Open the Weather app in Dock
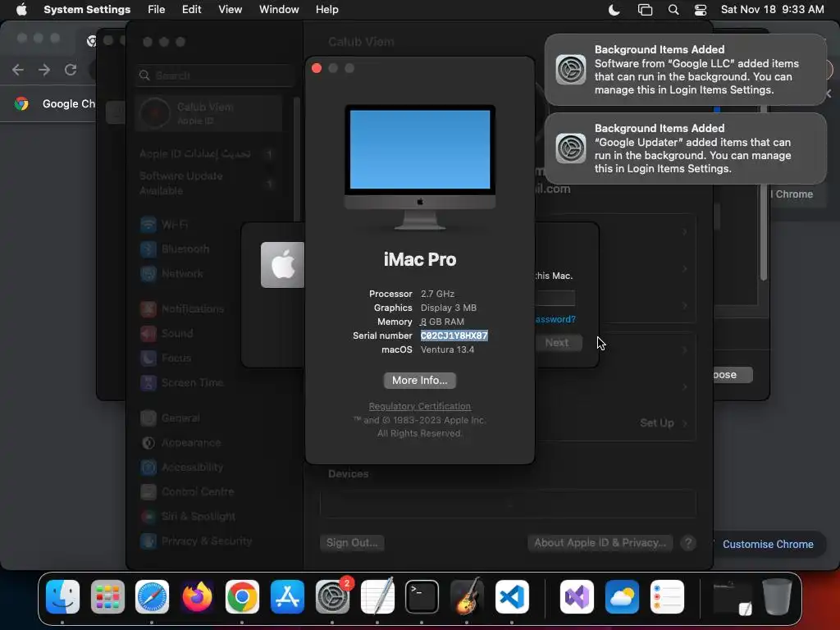Screen dimensions: 840x630 tap(622, 596)
